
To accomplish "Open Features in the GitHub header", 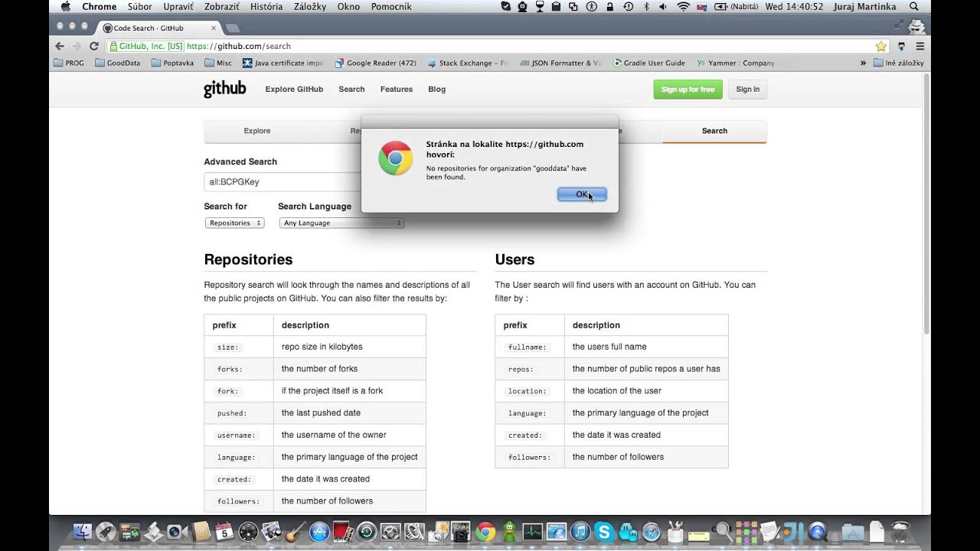I will pyautogui.click(x=397, y=90).
